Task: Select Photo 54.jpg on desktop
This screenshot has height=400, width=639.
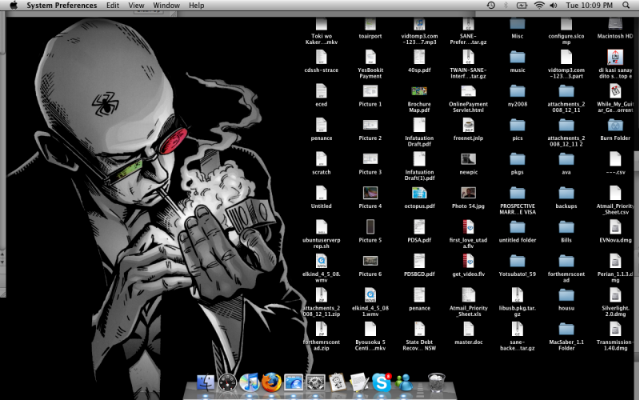Action: pos(468,193)
